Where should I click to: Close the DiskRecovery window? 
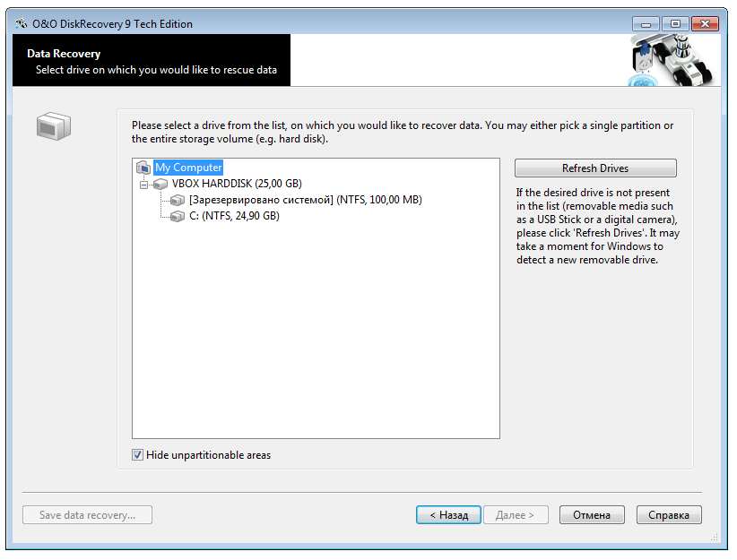click(x=705, y=24)
